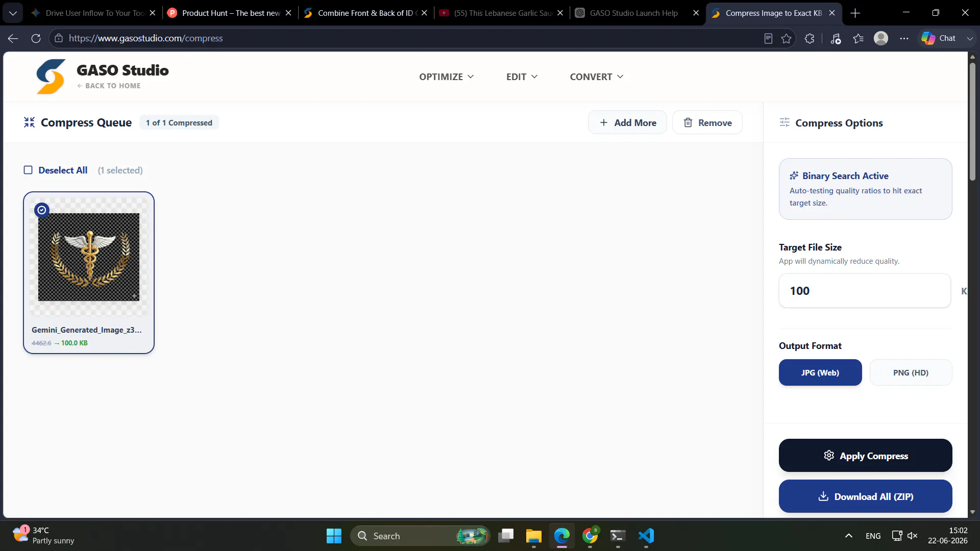Open a new browser tab
Viewport: 980px width, 551px height.
(855, 13)
